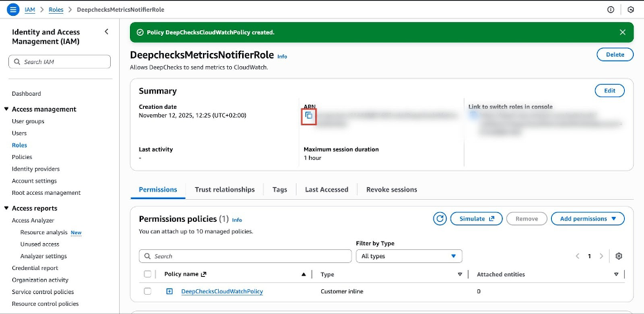This screenshot has width=644, height=314.
Task: Open the DeepChecksCloudWatchPolicy link
Action: pos(222,291)
